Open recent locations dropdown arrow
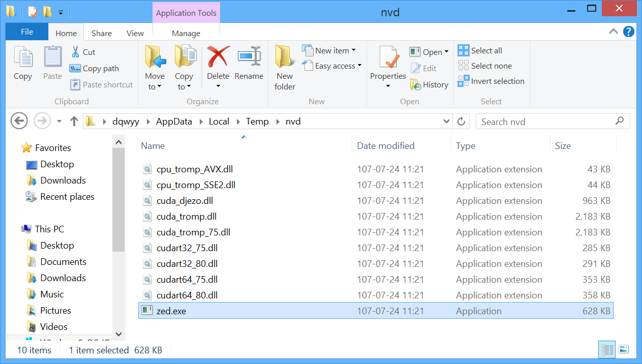Screen dimensions: 642x364 pos(59,122)
